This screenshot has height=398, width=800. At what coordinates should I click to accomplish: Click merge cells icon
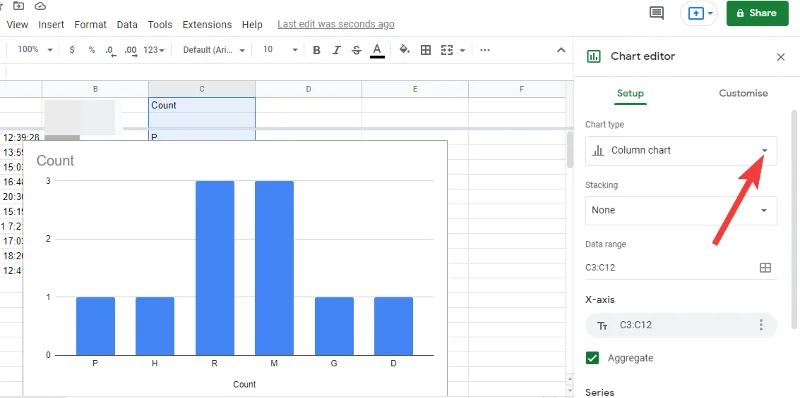click(447, 50)
